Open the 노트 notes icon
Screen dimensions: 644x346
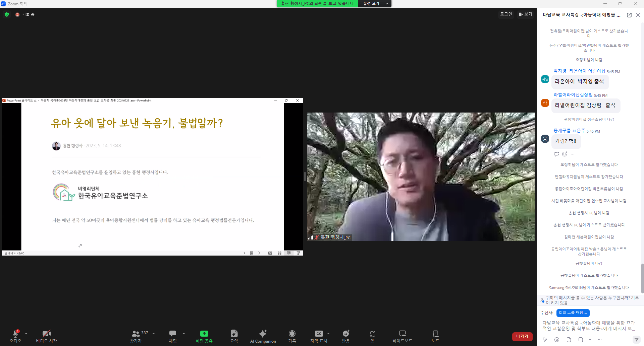pyautogui.click(x=435, y=336)
